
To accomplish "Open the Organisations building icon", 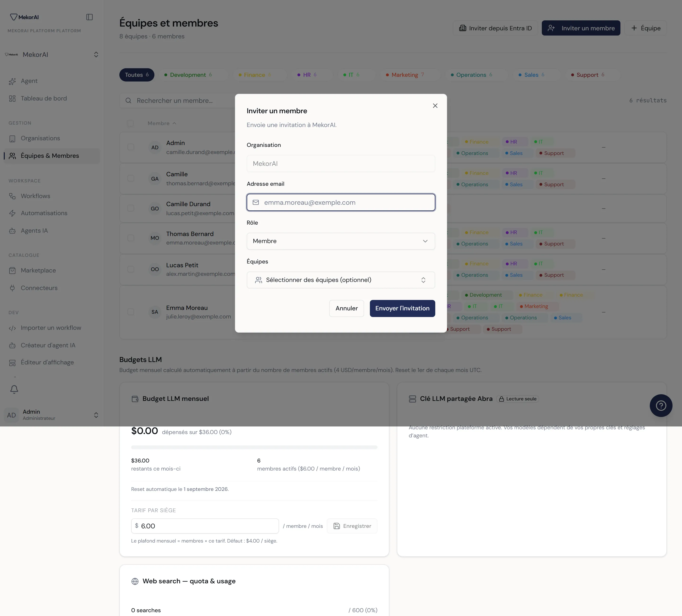I will (x=13, y=138).
